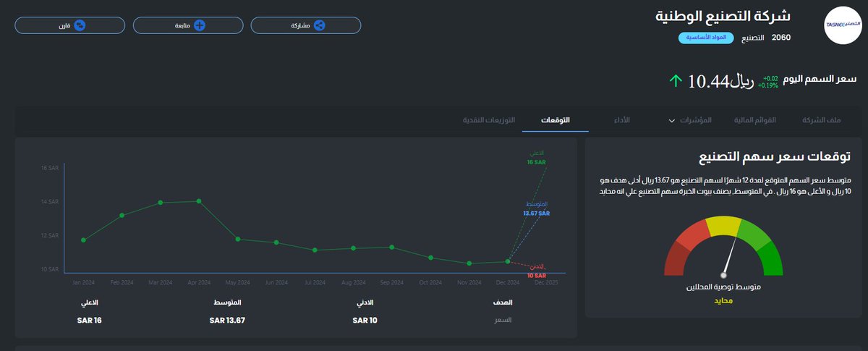
Task: Open the ملف الشركة tab
Action: (x=822, y=119)
